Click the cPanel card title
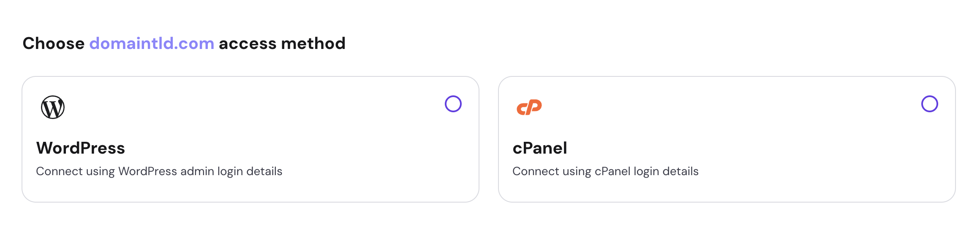 539,148
